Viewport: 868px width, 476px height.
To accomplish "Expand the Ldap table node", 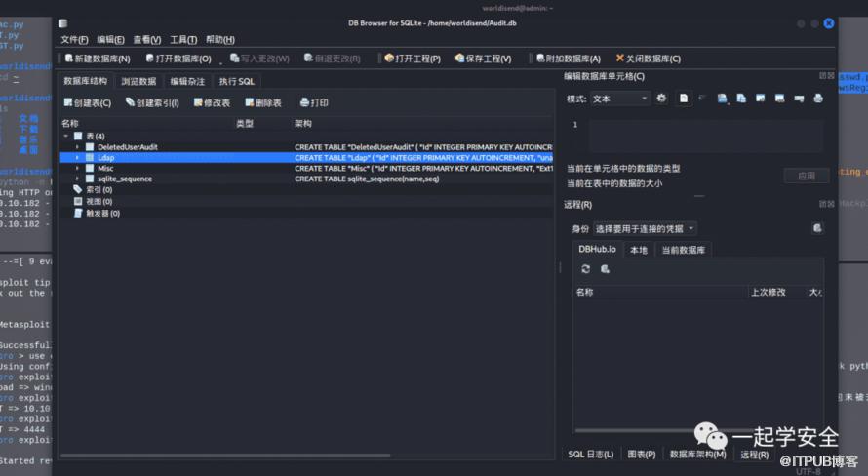I will (x=77, y=158).
